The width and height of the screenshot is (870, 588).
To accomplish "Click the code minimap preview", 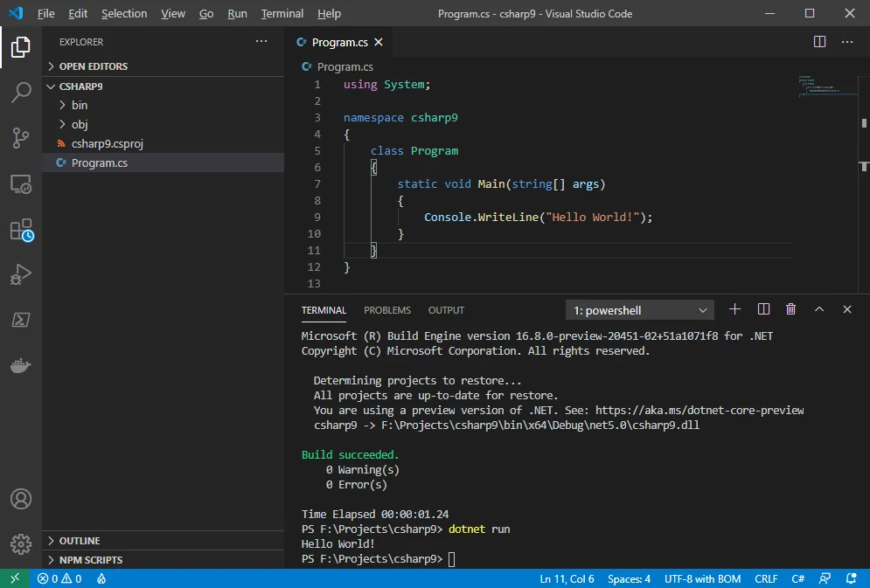I will click(816, 86).
